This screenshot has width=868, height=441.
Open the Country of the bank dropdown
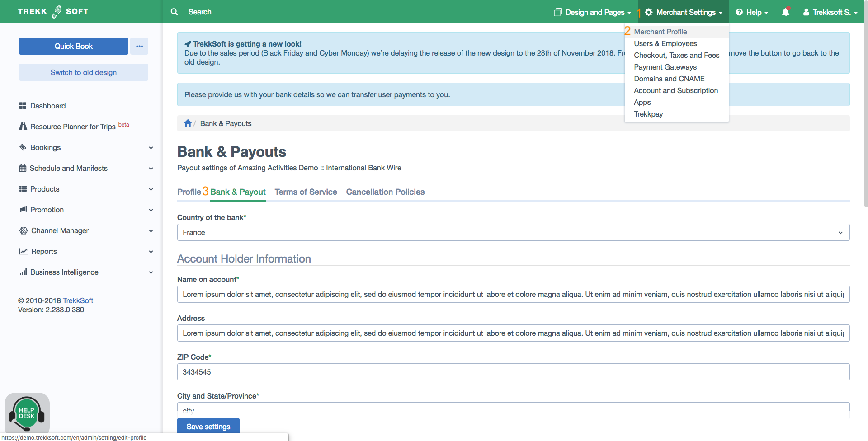(x=513, y=232)
